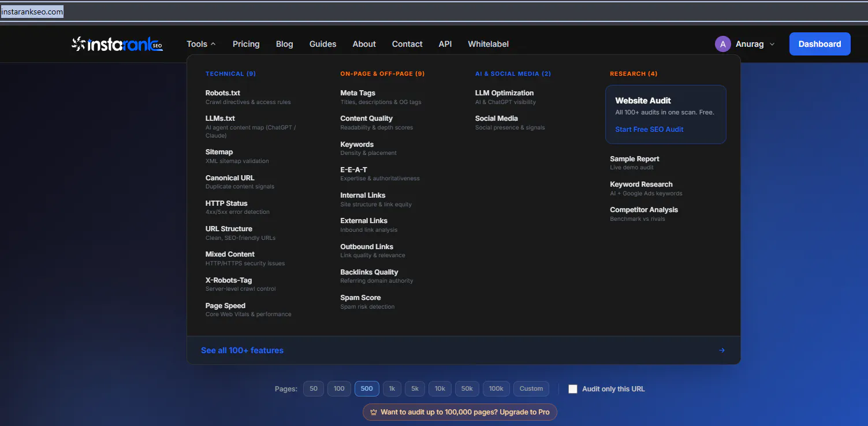
Task: Check the Audit only this URL box
Action: click(573, 389)
